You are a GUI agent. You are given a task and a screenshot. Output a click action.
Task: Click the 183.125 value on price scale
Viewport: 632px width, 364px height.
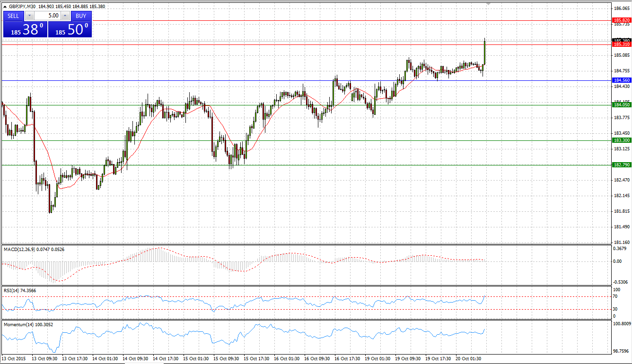(622, 149)
